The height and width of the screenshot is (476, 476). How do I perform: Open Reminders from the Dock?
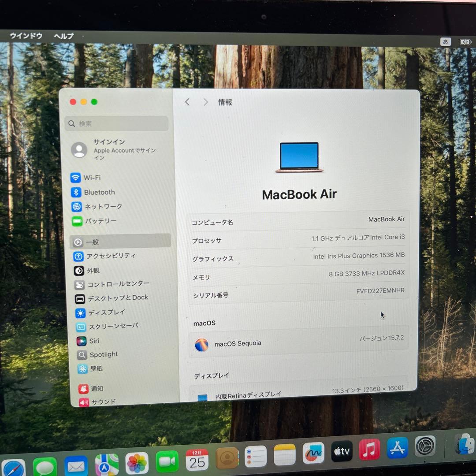(256, 456)
